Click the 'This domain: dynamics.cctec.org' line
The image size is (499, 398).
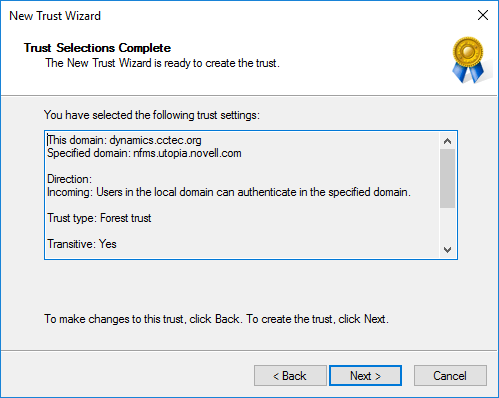[x=124, y=140]
